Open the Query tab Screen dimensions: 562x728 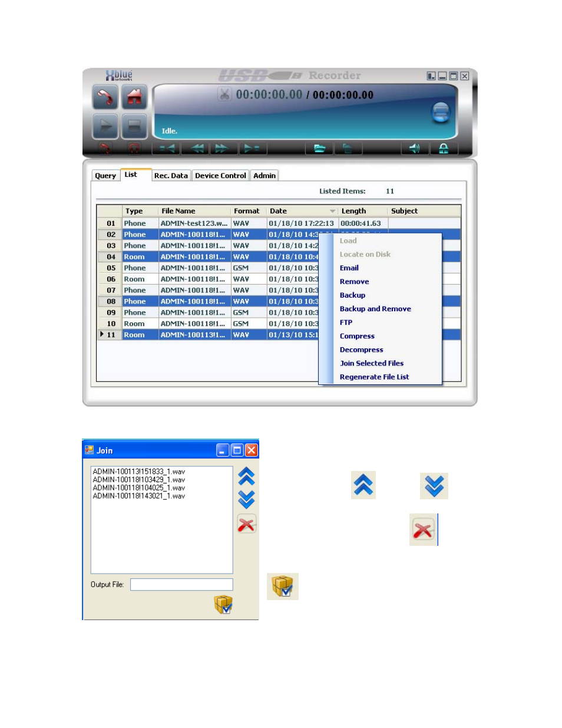click(x=105, y=176)
